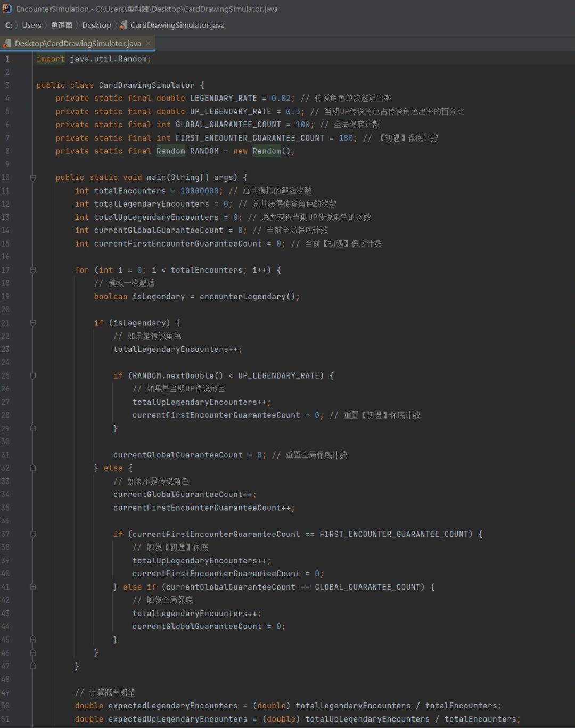Click comment 模拟一次邂逅 on line 18
The image size is (575, 728).
(x=132, y=283)
